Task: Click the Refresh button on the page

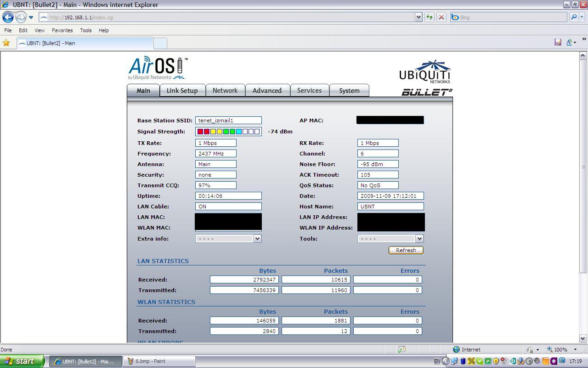Action: tap(406, 250)
